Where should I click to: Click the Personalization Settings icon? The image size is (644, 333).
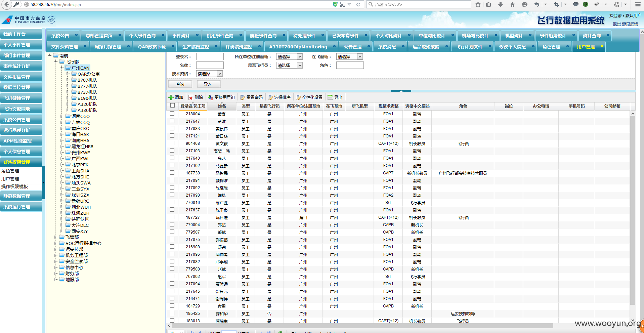(x=298, y=97)
